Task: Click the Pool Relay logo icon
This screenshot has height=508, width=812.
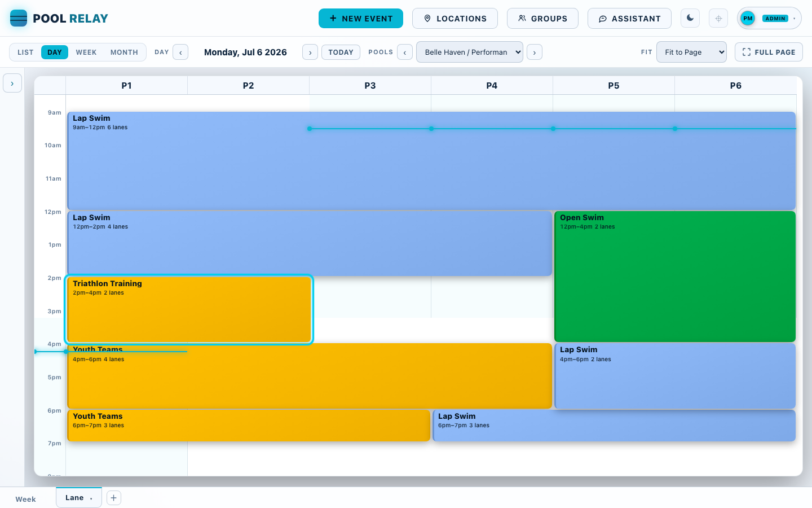Action: click(x=19, y=18)
